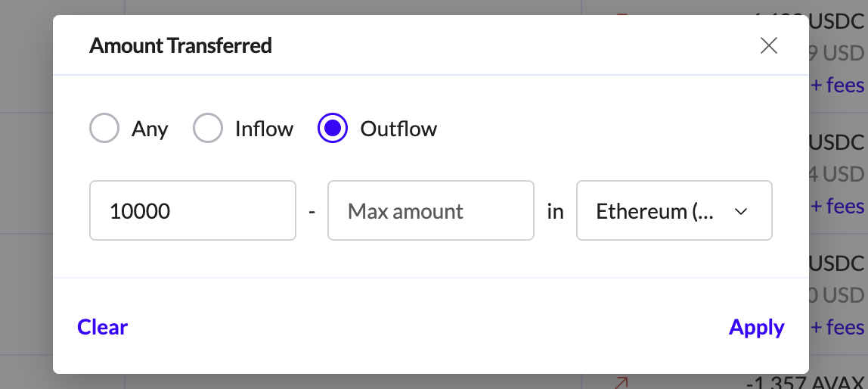
Task: Click the "+ fees" link under the 9 USD value
Action: point(838,85)
